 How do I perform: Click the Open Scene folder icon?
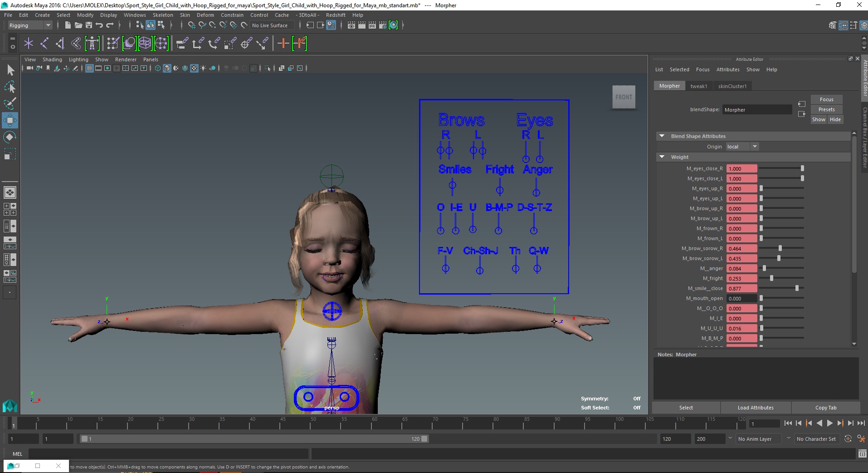click(78, 25)
